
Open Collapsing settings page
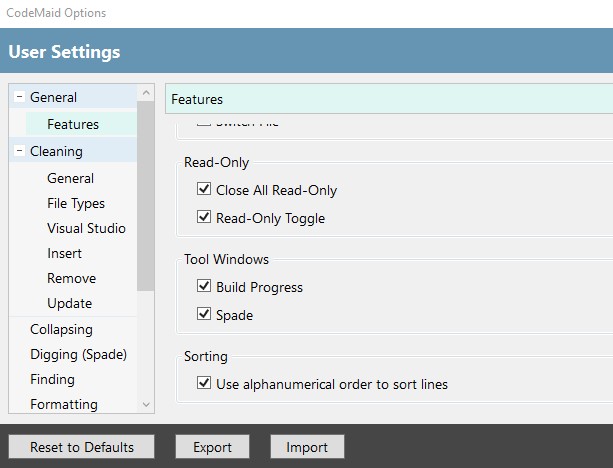pos(61,329)
